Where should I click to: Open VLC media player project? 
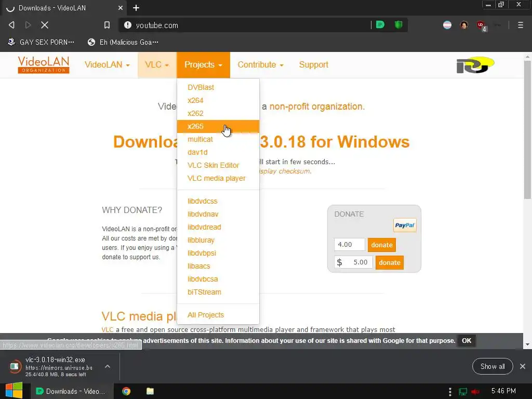218,178
